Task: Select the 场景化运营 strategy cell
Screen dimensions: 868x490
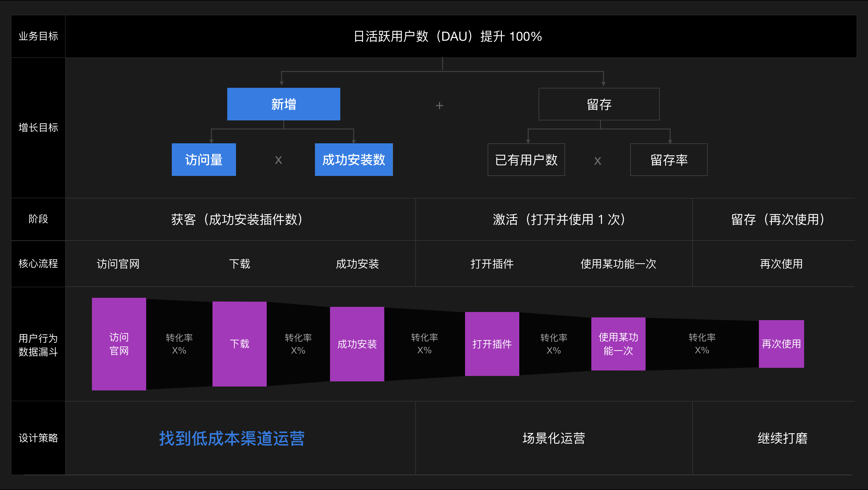Action: [554, 438]
